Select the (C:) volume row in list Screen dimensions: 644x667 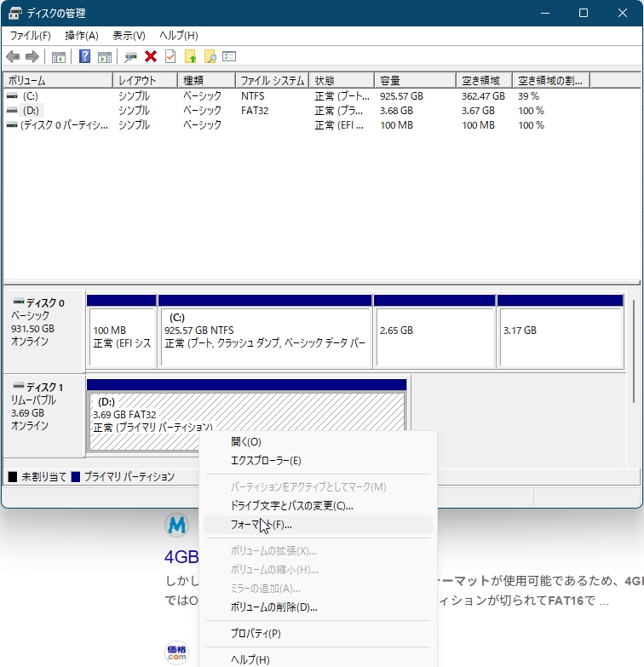pos(31,96)
